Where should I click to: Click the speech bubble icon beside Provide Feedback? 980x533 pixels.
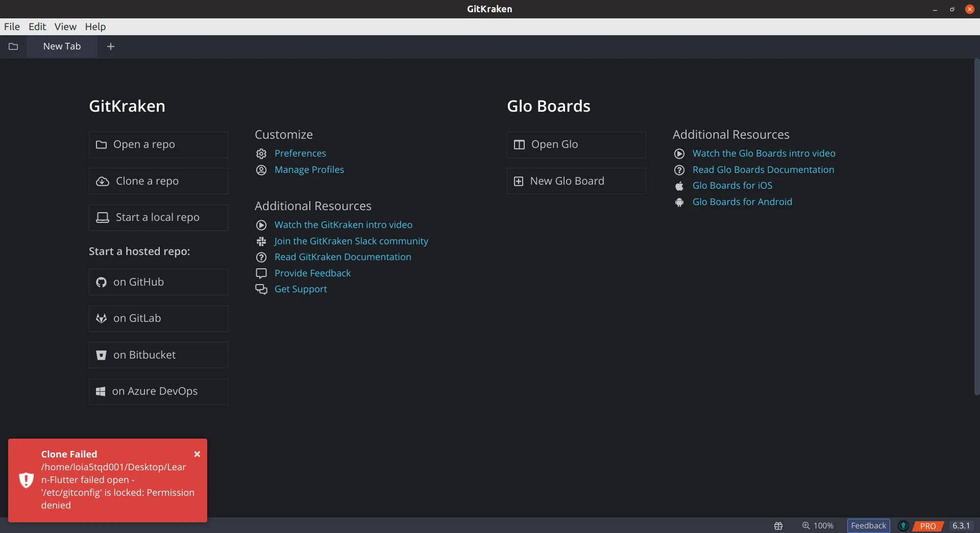coord(261,273)
